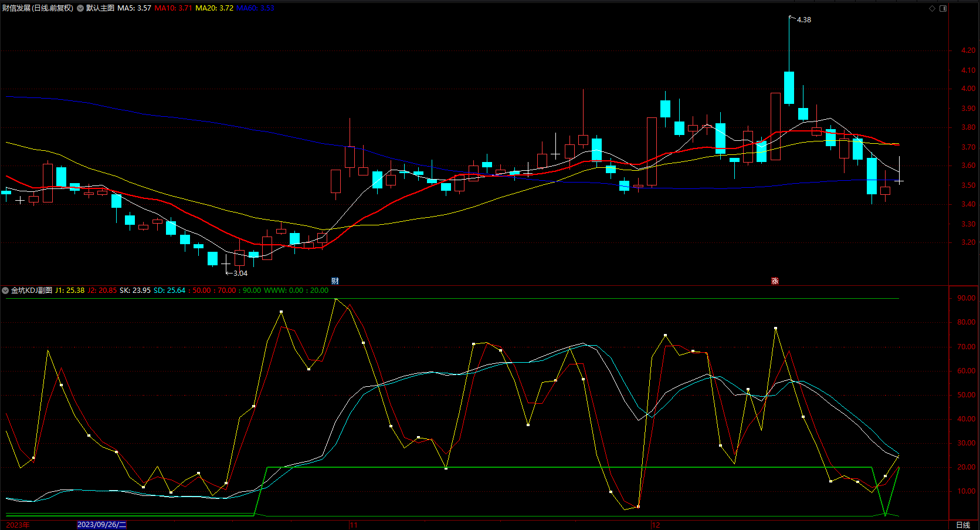The image size is (980, 530).
Task: Expand the 默认主图 indicator dropdown arrow
Action: pyautogui.click(x=80, y=8)
